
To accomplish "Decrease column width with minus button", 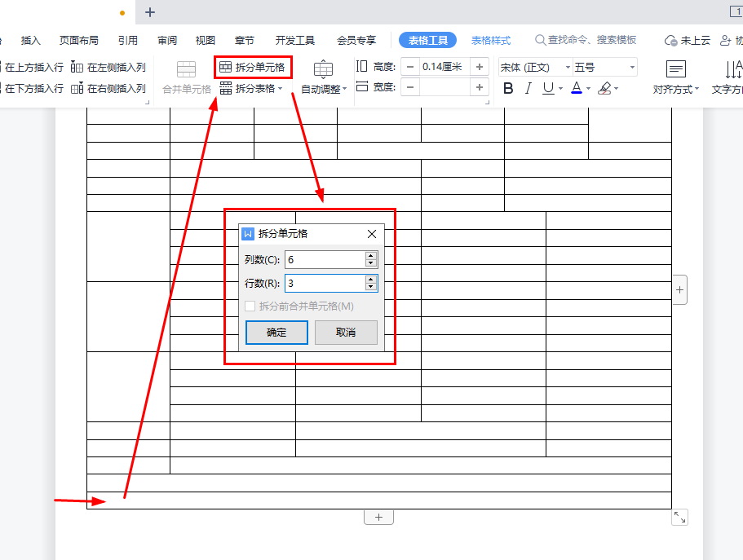I will (x=410, y=87).
